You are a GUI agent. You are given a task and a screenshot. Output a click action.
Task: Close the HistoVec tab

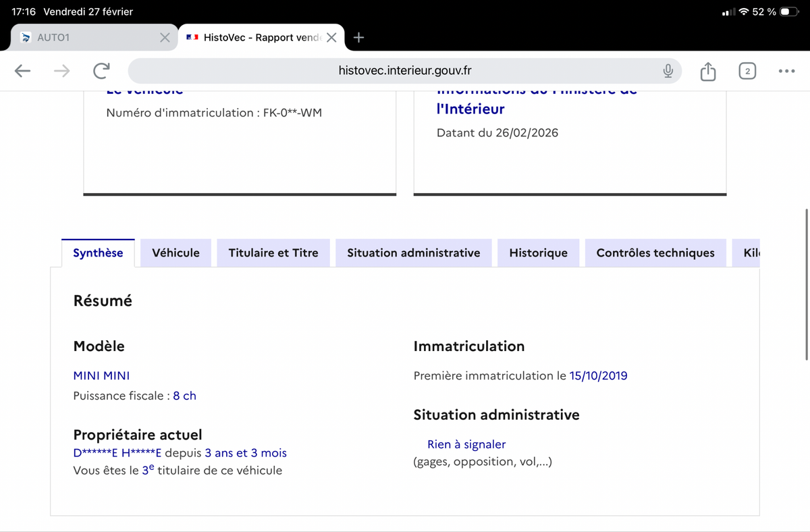331,38
